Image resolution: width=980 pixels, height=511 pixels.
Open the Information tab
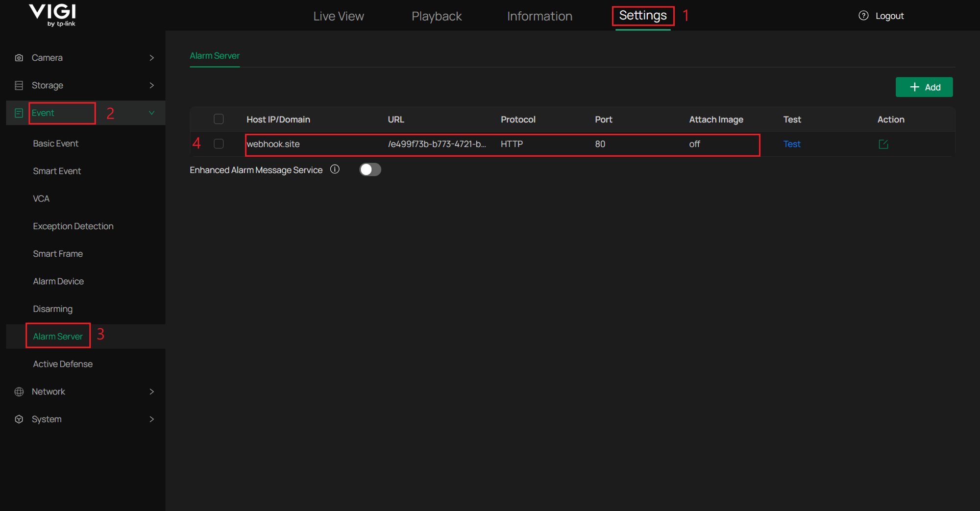[539, 16]
